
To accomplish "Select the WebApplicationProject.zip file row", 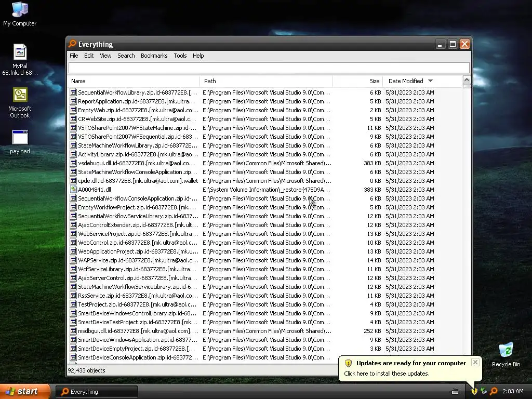I will [265, 251].
